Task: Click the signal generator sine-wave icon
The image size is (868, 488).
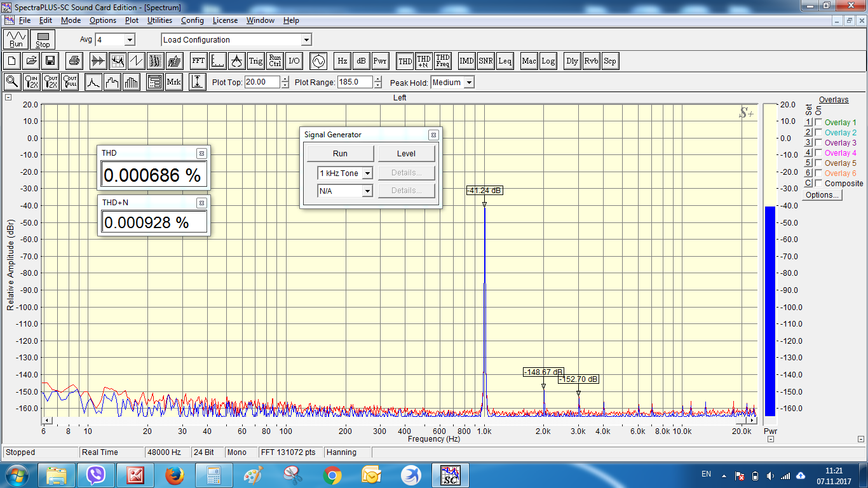Action: (317, 62)
